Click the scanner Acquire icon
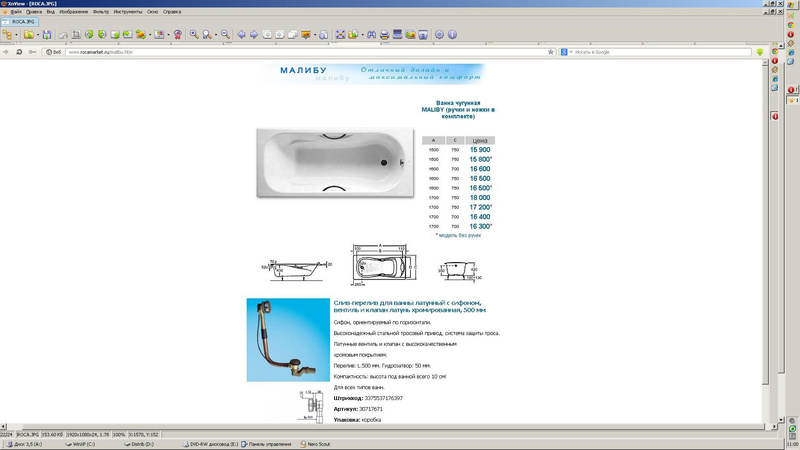This screenshot has width=800, height=450. 397,35
